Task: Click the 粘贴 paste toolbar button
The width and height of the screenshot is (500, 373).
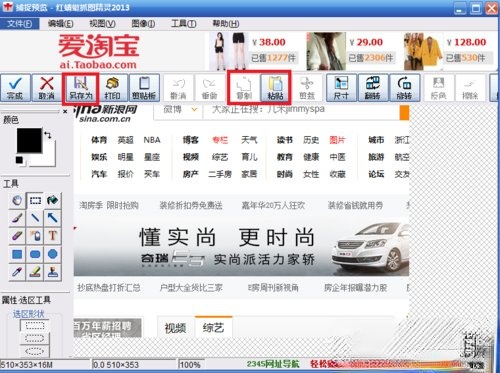Action: coord(275,88)
